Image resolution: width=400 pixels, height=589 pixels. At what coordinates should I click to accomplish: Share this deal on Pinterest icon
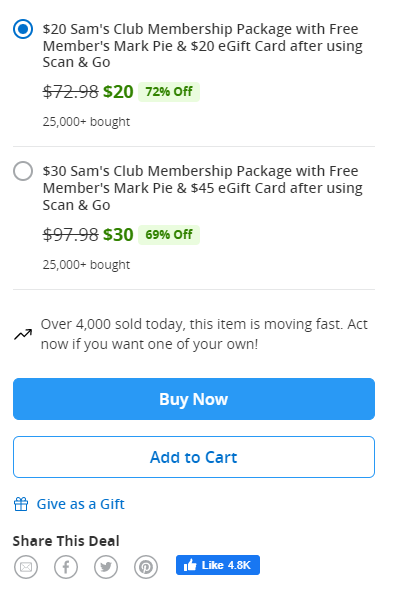pos(146,567)
